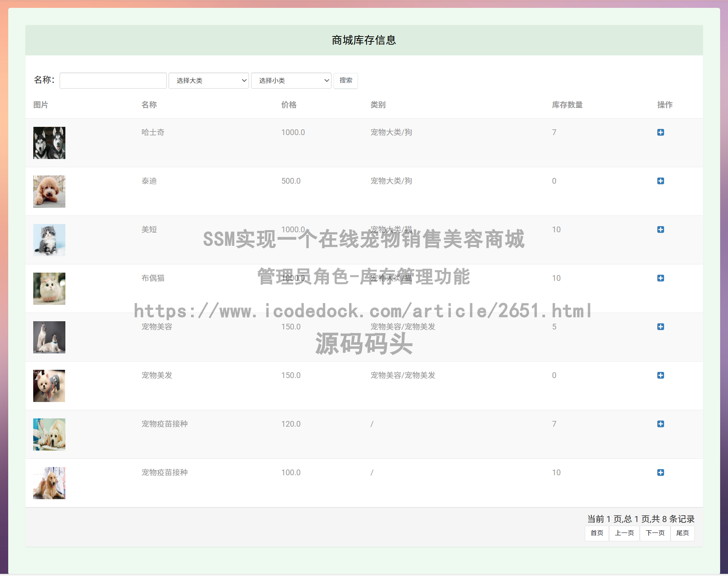The width and height of the screenshot is (728, 576).
Task: Click the plus icon on the 100.0 宠物疫苗接种 row
Action: [660, 472]
